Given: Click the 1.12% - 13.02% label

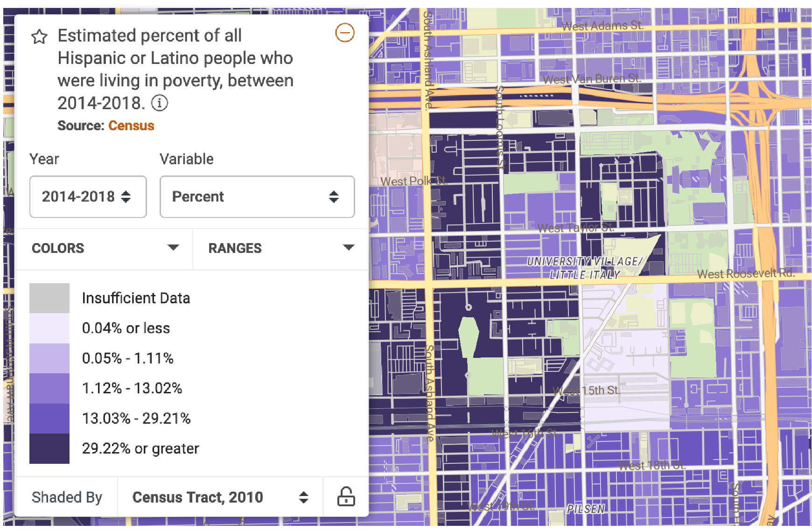Looking at the screenshot, I should [132, 388].
